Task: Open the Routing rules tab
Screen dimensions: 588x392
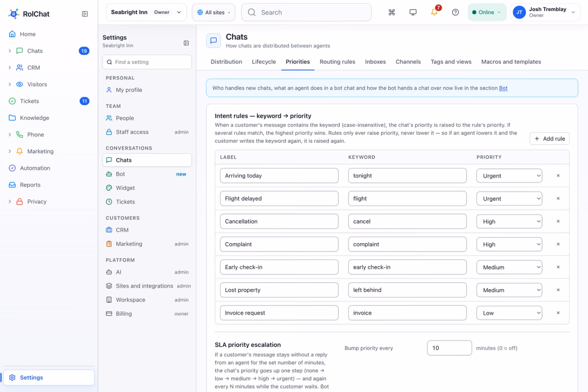Action: tap(338, 62)
